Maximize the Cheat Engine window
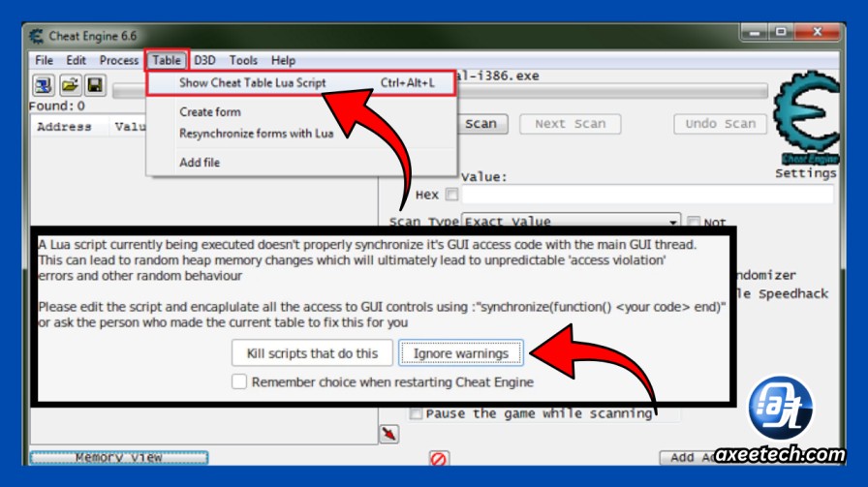Image resolution: width=868 pixels, height=487 pixels. 781,33
